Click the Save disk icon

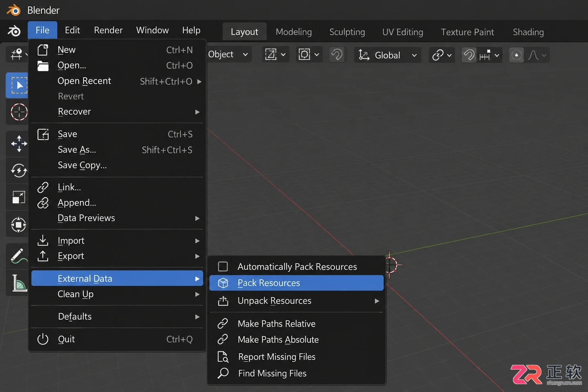pos(43,134)
